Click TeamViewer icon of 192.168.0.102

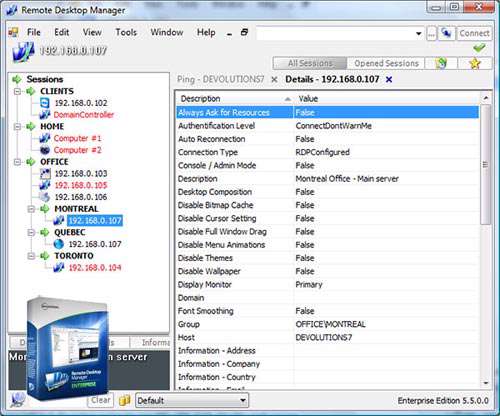click(45, 103)
